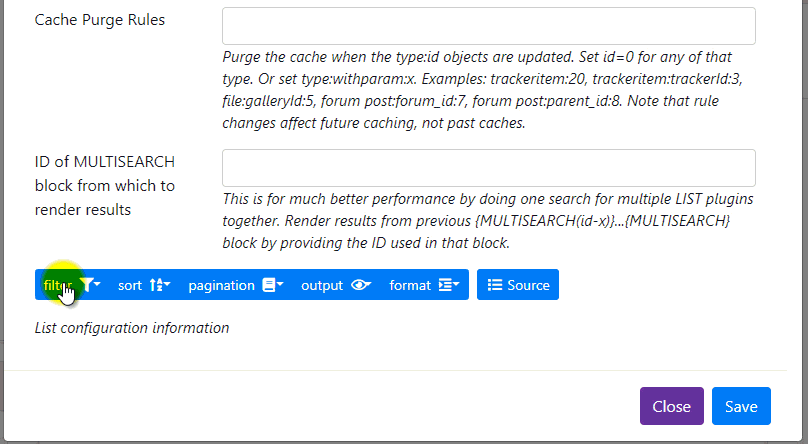Screen dimensions: 808x444
Task: Expand the pagination dropdown
Action: (x=236, y=285)
